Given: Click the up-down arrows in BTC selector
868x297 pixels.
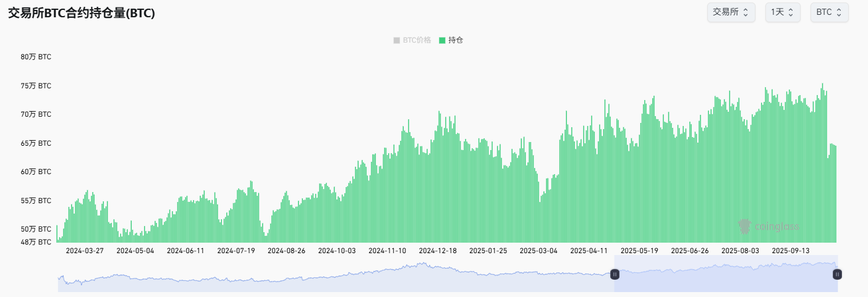Looking at the screenshot, I should tap(839, 12).
